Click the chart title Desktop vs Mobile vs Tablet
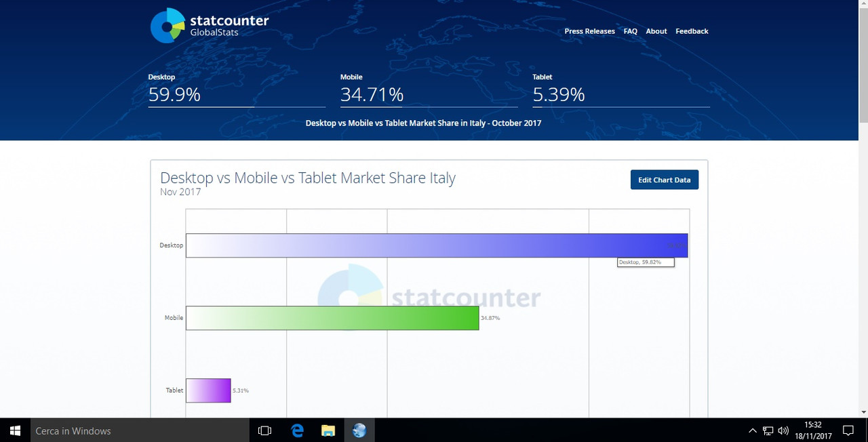Screen dimensions: 868x442 (x=308, y=178)
